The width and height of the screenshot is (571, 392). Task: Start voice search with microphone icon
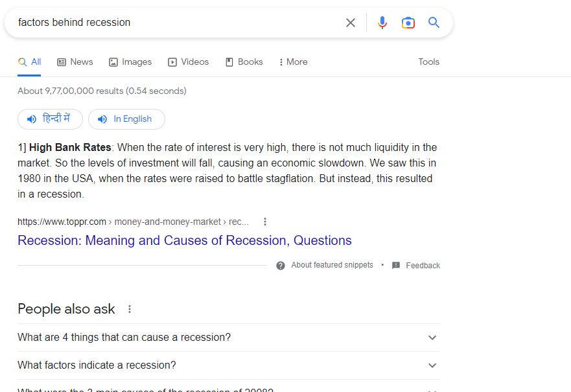pyautogui.click(x=382, y=23)
